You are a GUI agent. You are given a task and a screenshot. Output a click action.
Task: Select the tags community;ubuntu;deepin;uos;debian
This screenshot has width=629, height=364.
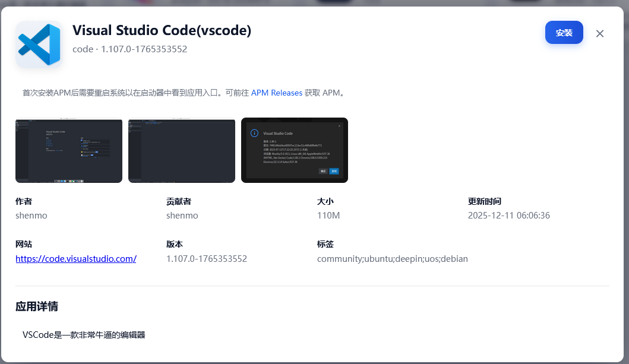pos(393,259)
